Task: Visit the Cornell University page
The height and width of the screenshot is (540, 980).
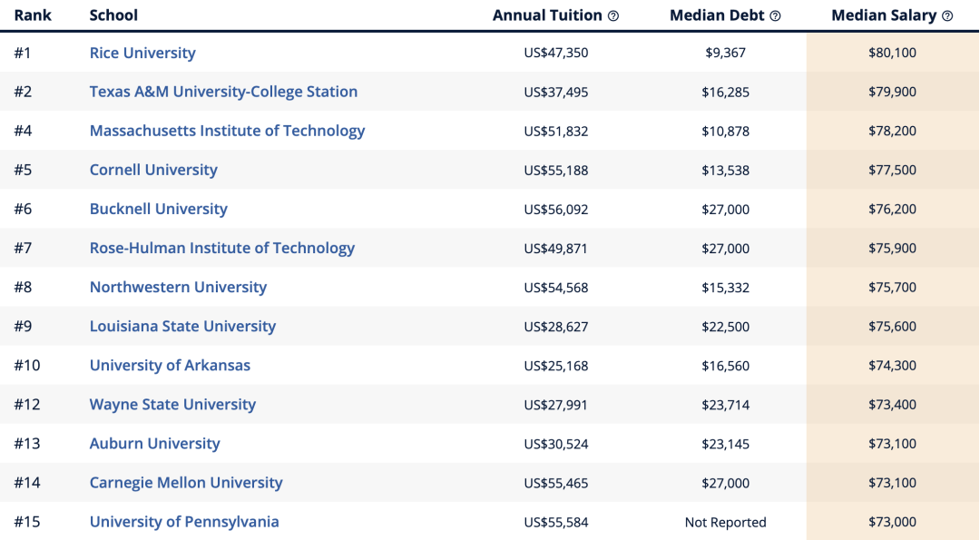Action: 153,170
